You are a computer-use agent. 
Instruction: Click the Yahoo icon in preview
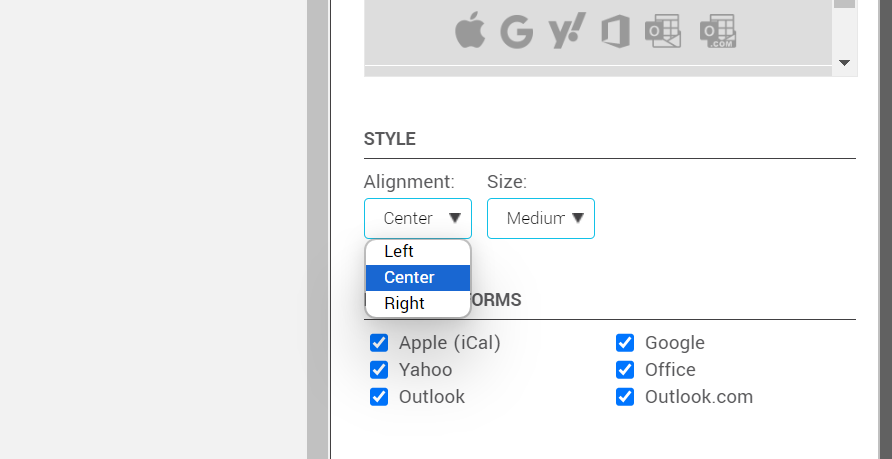coord(567,32)
